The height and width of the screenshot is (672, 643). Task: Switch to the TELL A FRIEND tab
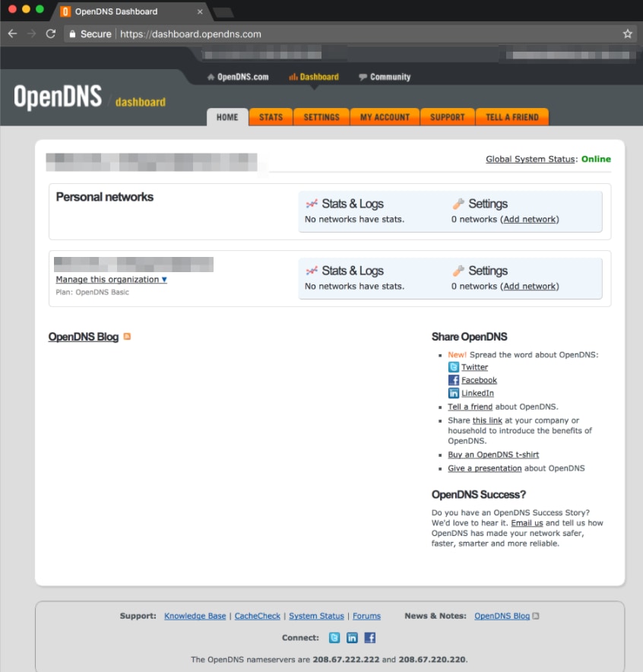[x=512, y=117]
